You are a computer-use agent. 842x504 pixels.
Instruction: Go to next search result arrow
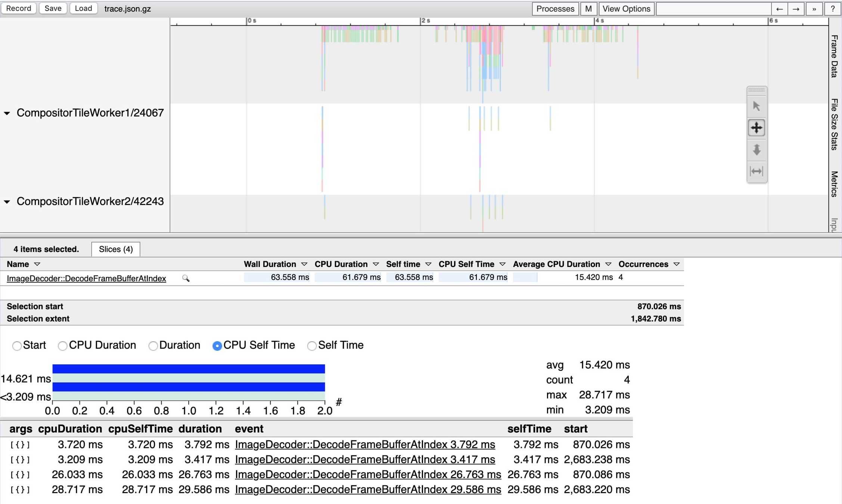796,9
